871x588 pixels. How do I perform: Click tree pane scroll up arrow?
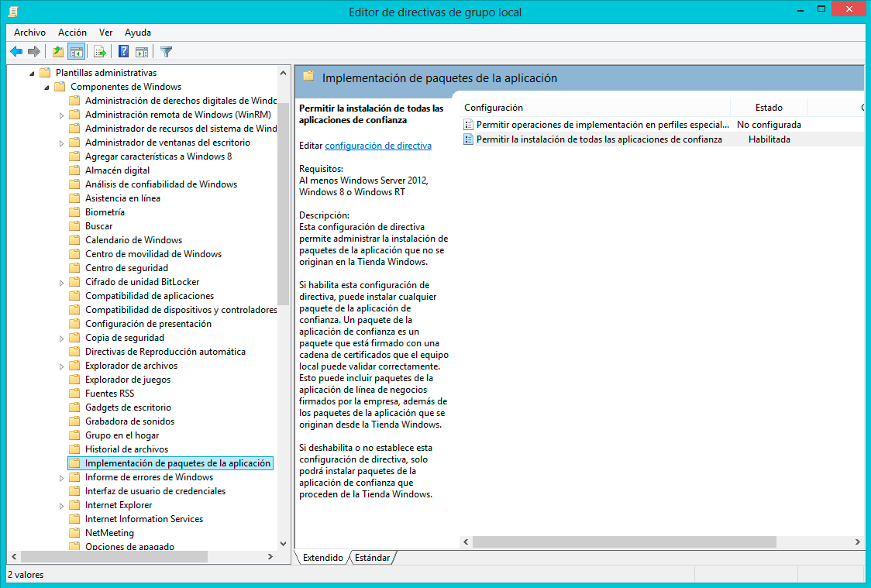coord(284,73)
